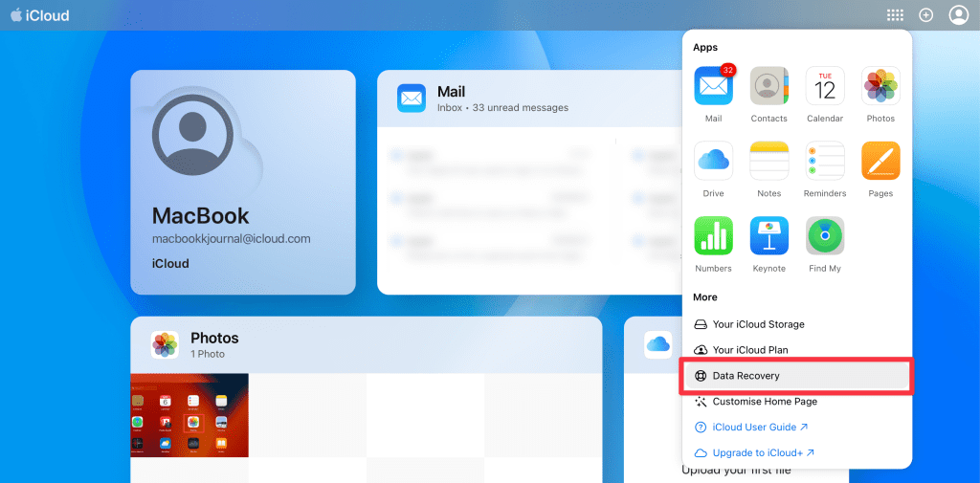Launch the Pages app

[x=880, y=161]
